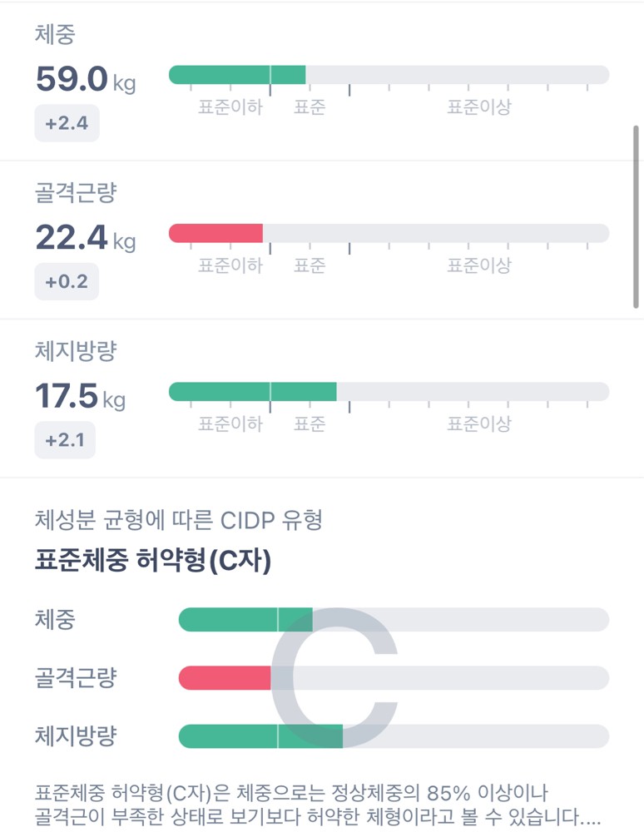Click 표준이상 label under the top weight bar
This screenshot has width=644, height=832.
[478, 107]
